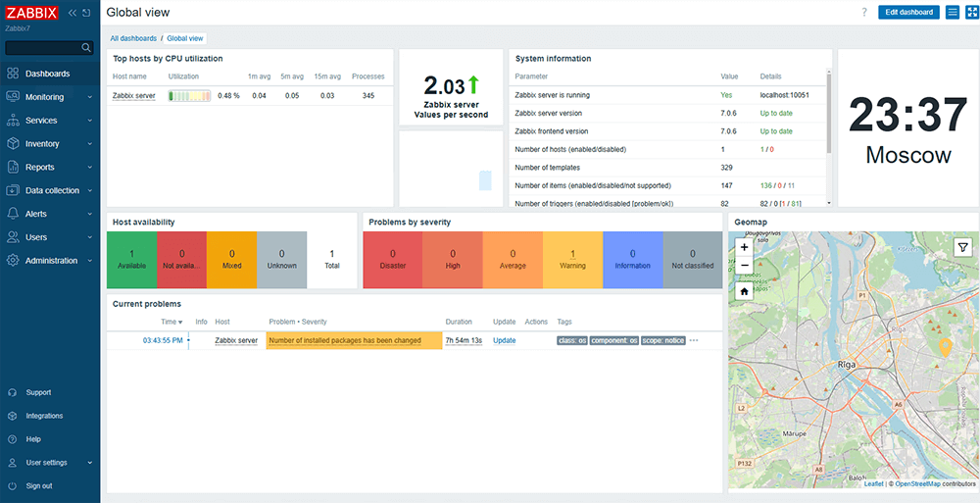Click the yellow Warning severity tile
The height and width of the screenshot is (503, 980).
[572, 260]
